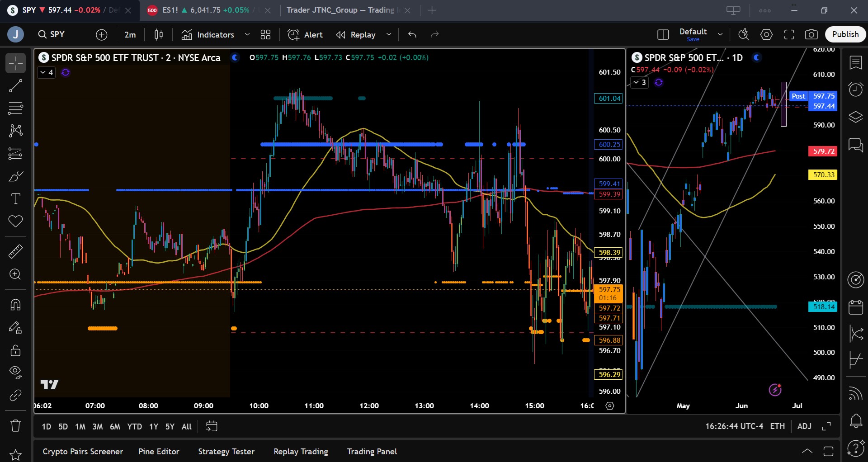Hide all drawings with eye icon

pos(15,372)
